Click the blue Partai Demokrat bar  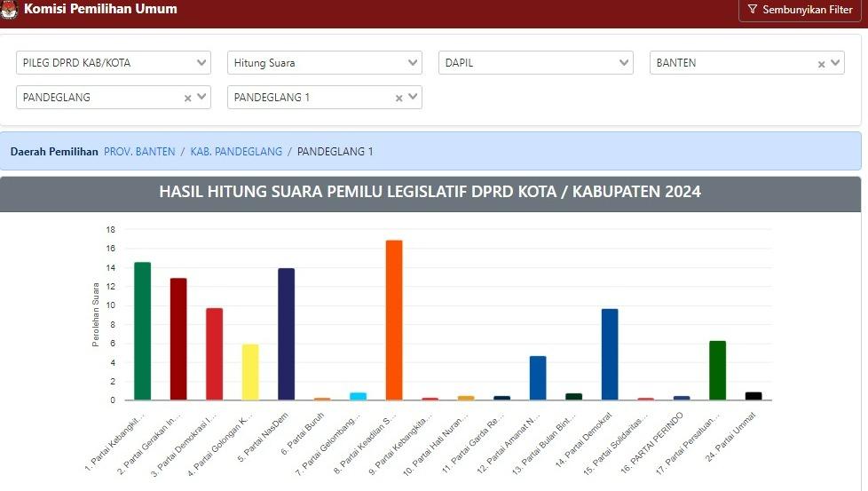pyautogui.click(x=610, y=354)
